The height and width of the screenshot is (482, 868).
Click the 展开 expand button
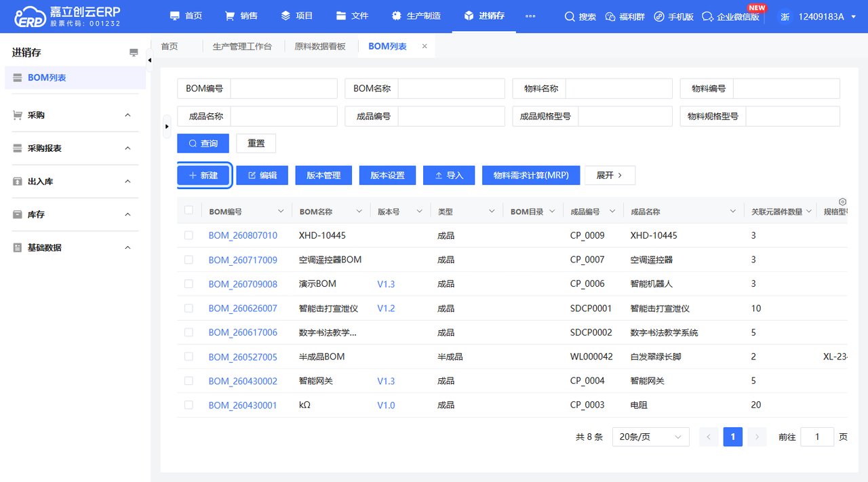click(x=610, y=175)
